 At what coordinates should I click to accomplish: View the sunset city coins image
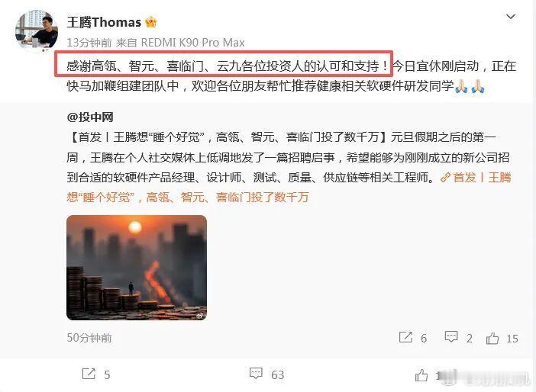137,268
